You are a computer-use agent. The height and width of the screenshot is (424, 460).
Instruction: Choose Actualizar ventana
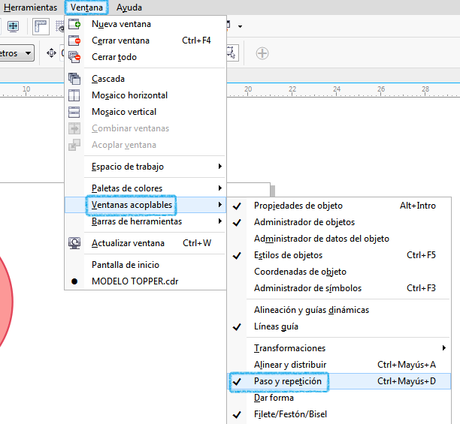(145, 243)
